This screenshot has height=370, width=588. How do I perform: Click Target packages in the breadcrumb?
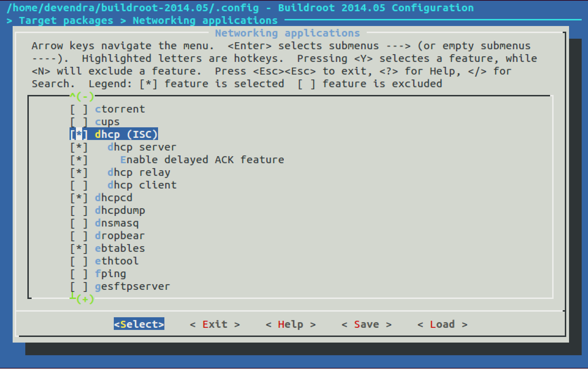[66, 20]
